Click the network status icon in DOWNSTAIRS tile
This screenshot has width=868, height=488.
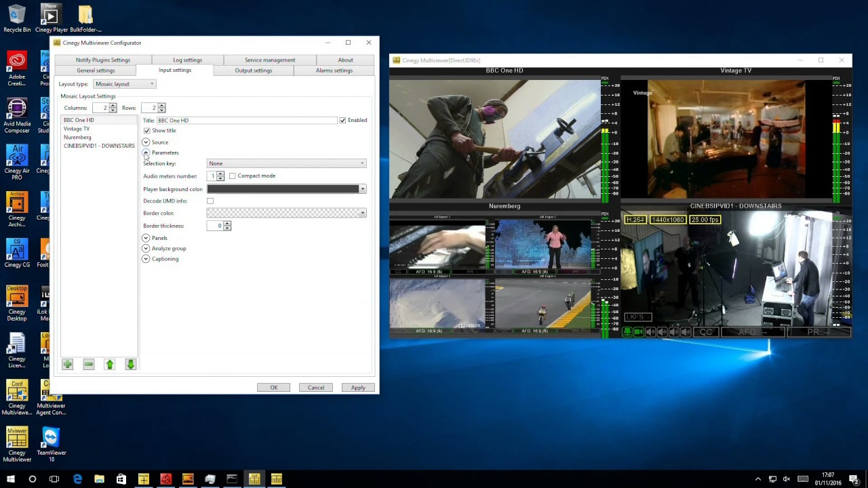627,332
